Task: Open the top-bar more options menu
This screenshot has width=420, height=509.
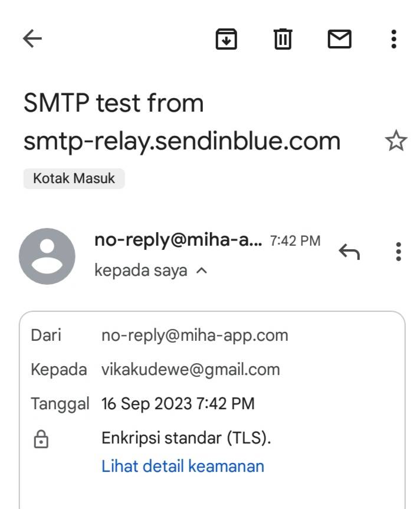Action: 393,39
